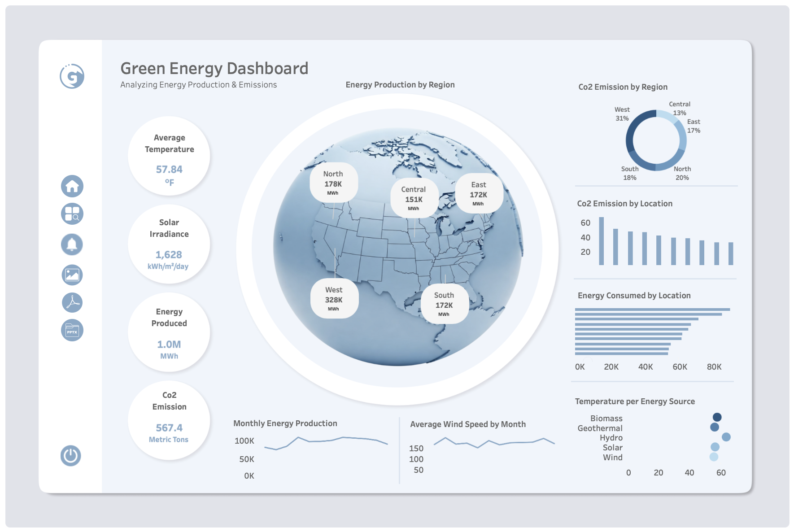
Task: Select the Monthly Energy Production chart title
Action: click(x=285, y=423)
